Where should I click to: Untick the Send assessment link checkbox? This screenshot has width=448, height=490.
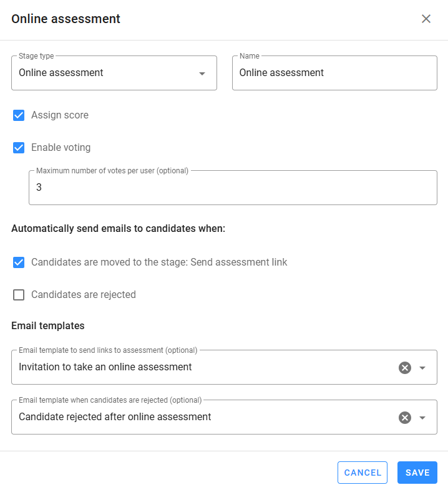point(19,262)
